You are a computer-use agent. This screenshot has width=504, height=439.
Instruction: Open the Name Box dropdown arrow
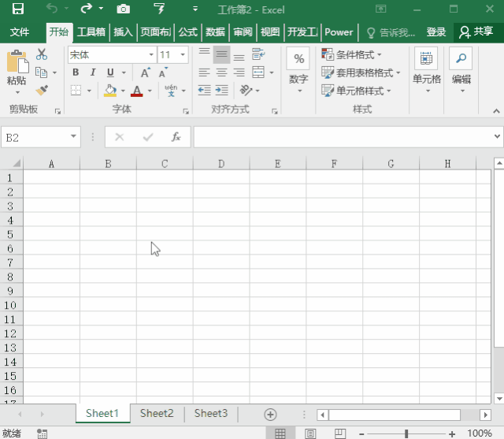[73, 136]
